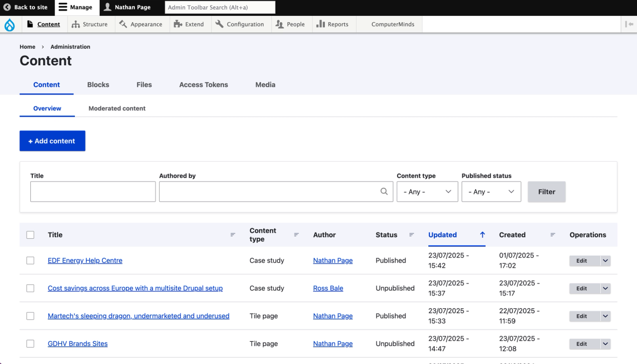
Task: Click sort icon next to Status header
Action: point(411,235)
